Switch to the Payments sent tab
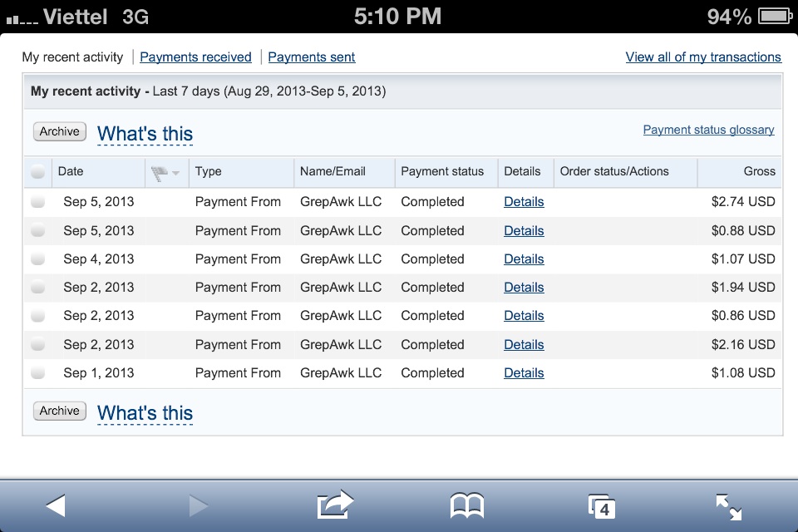 pyautogui.click(x=312, y=57)
